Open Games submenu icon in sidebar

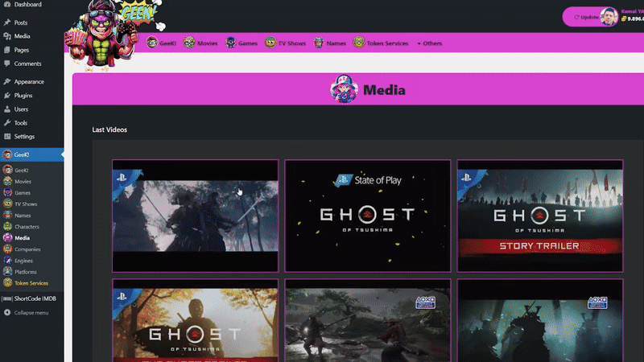tap(7, 192)
